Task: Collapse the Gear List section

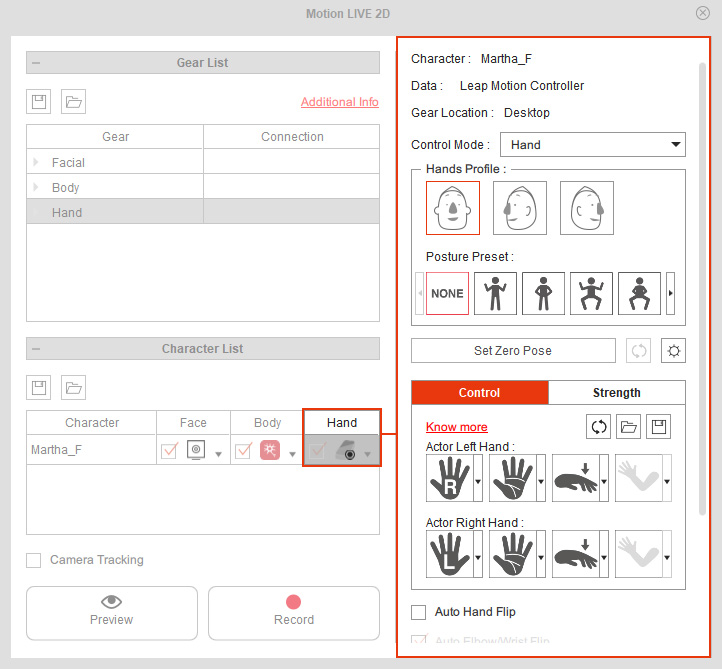Action: 36,63
